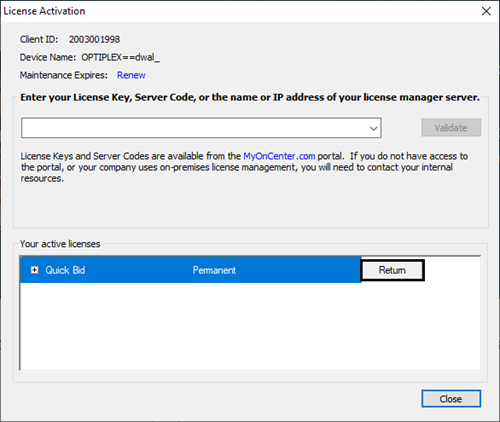The image size is (500, 422).
Task: Expand the Quick Bid license entry
Action: pos(34,270)
